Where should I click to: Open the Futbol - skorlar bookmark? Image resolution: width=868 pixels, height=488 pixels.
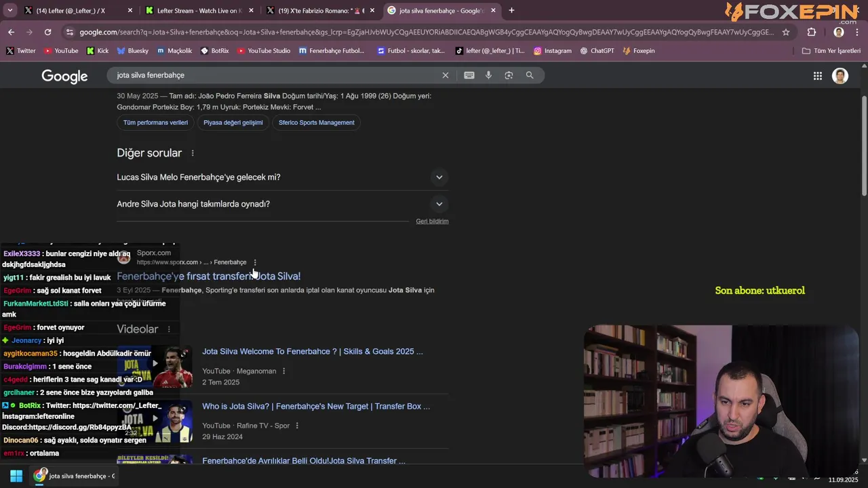[411, 50]
